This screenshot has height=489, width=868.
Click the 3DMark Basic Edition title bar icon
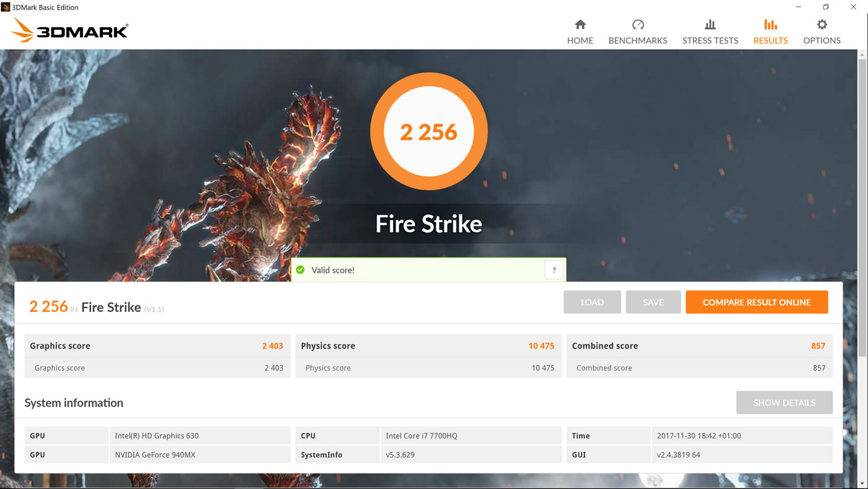[x=6, y=7]
